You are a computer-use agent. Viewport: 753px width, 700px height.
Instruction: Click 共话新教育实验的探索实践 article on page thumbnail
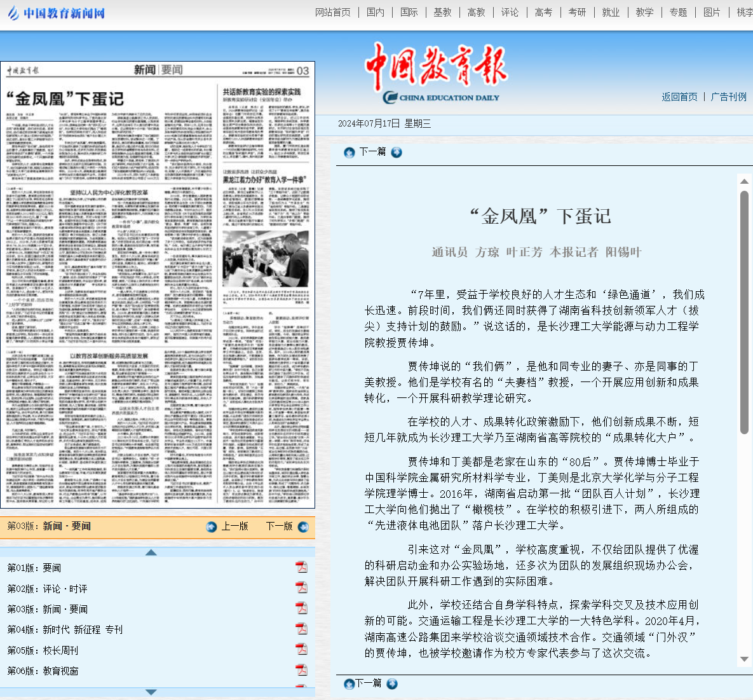(261, 92)
